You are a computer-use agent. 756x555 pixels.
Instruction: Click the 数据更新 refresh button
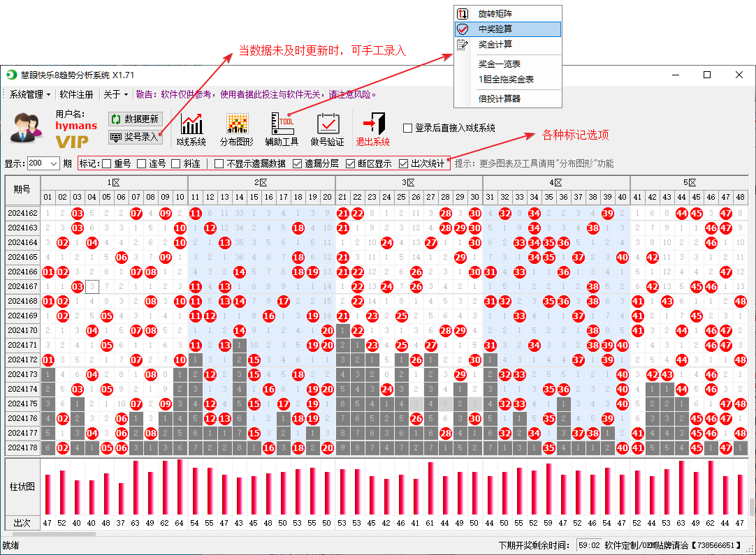coord(136,119)
